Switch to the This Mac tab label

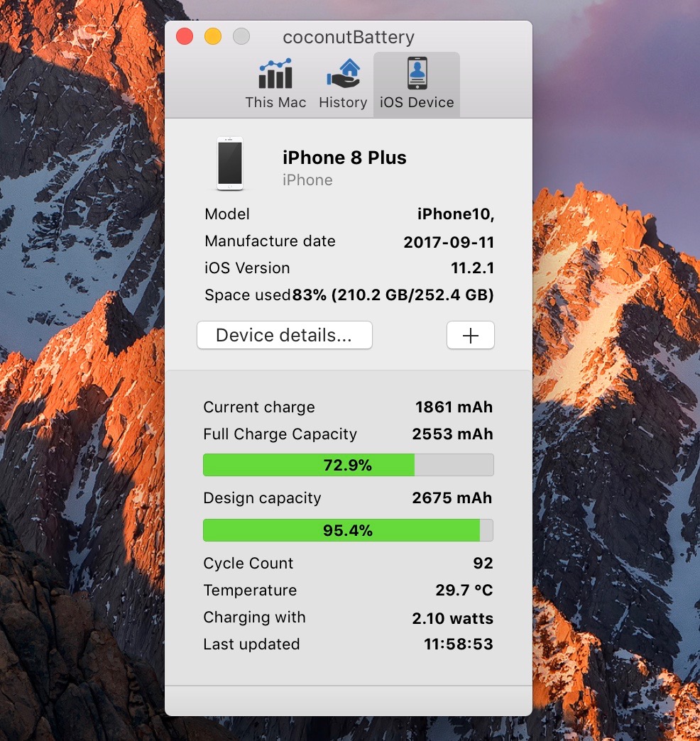[x=275, y=102]
